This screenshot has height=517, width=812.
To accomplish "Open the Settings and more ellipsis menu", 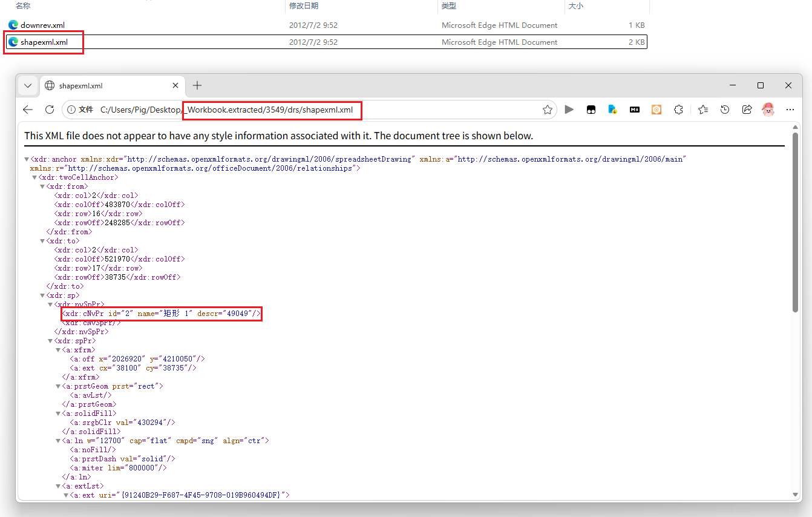I will pos(790,110).
